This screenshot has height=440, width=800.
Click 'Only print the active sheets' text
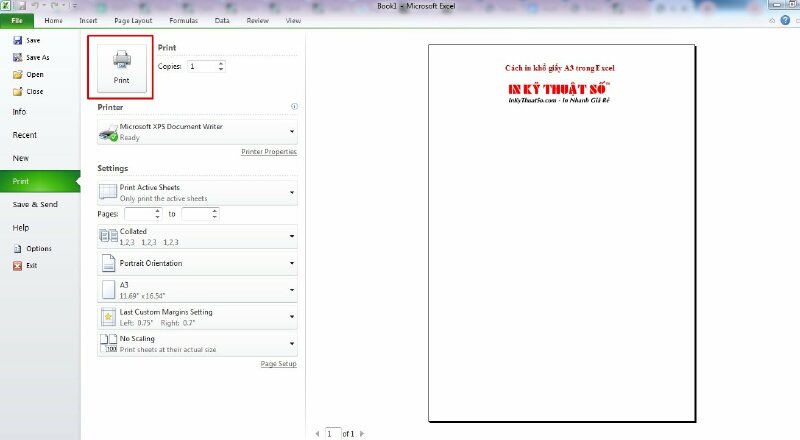click(x=163, y=198)
